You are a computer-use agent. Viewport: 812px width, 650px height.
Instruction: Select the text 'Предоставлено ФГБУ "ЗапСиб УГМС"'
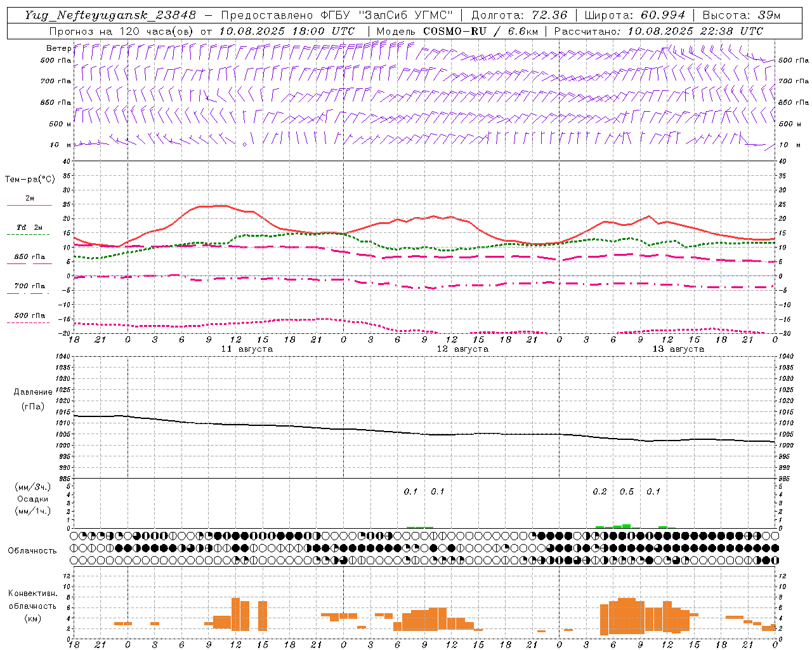[337, 15]
